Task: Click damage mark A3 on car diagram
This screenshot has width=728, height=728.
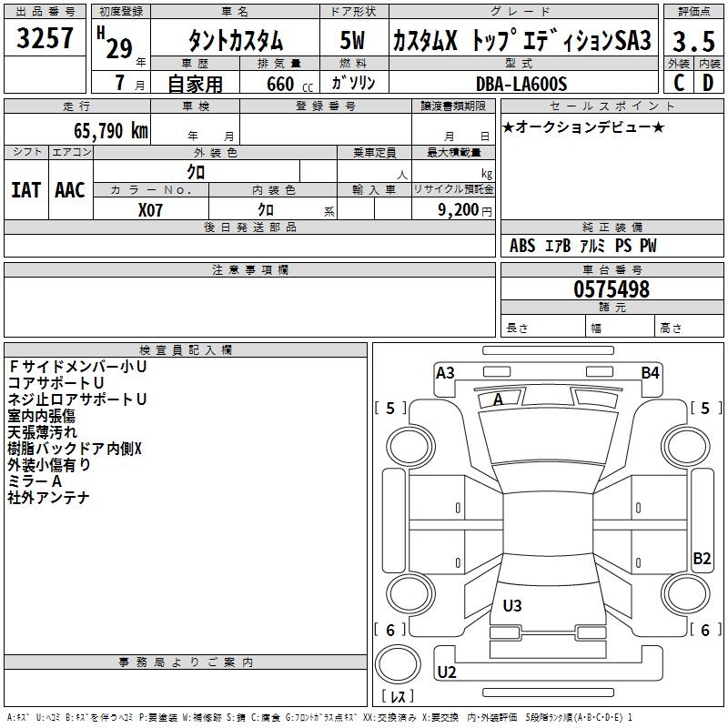Action: click(x=445, y=373)
